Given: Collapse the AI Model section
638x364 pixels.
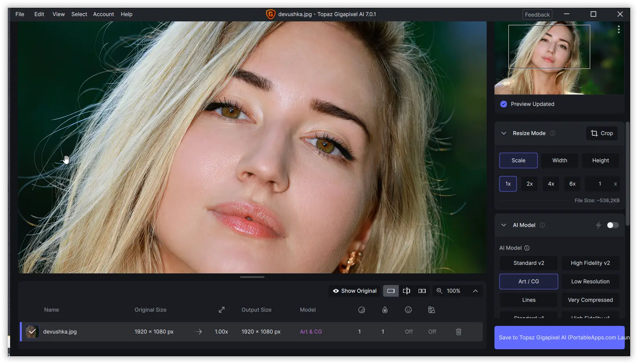Looking at the screenshot, I should coord(504,225).
